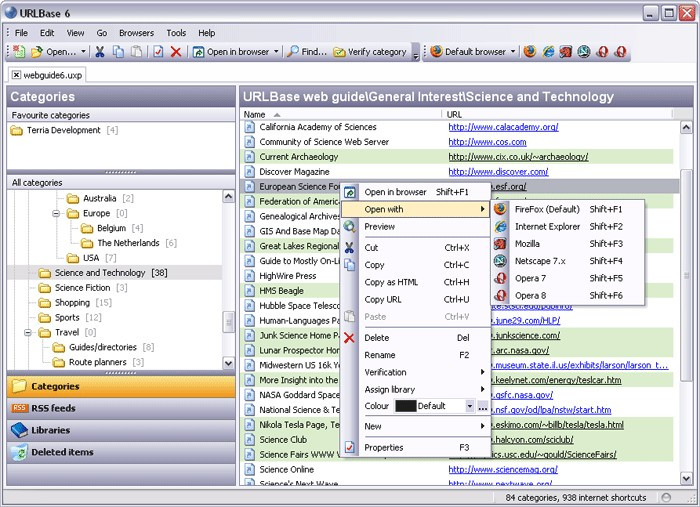Sort by the Name column header
The image size is (700, 507).
pos(341,115)
